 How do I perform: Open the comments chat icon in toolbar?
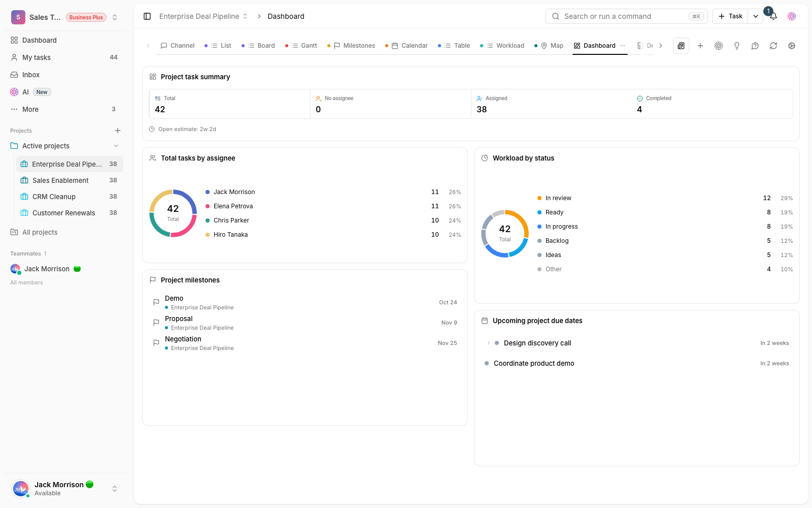755,46
